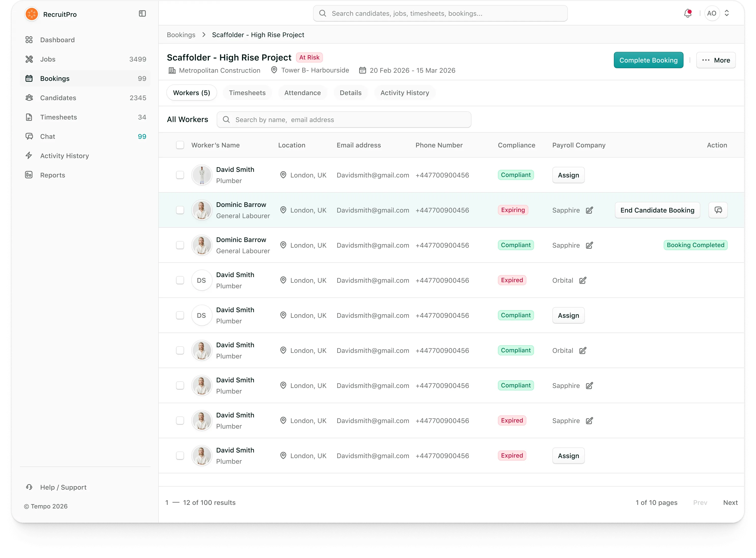
Task: Switch to the Timesheets tab
Action: point(247,93)
